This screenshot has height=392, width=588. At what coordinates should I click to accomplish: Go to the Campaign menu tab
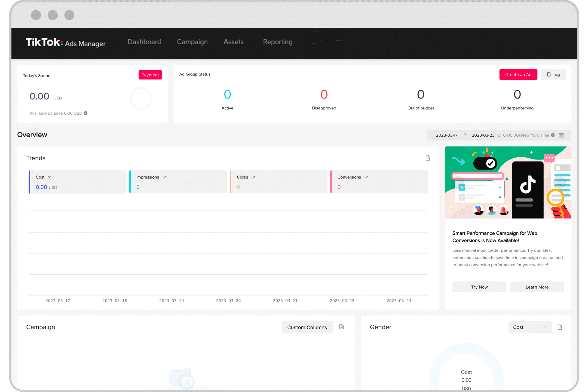tap(192, 42)
